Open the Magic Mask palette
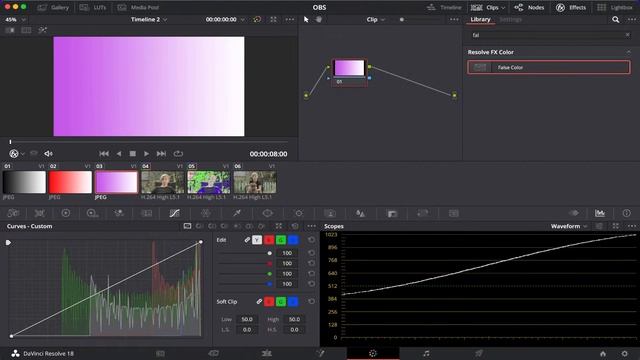This screenshot has height=360, width=640. [330, 213]
